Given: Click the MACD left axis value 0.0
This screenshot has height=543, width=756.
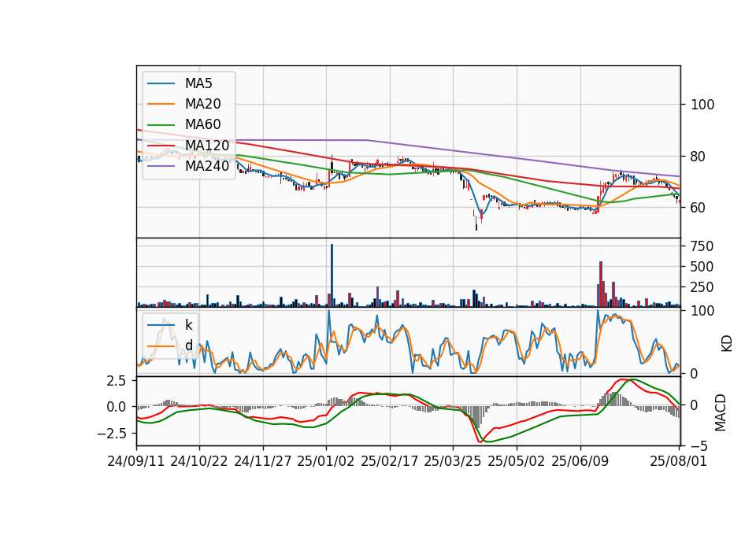Looking at the screenshot, I should [x=117, y=407].
